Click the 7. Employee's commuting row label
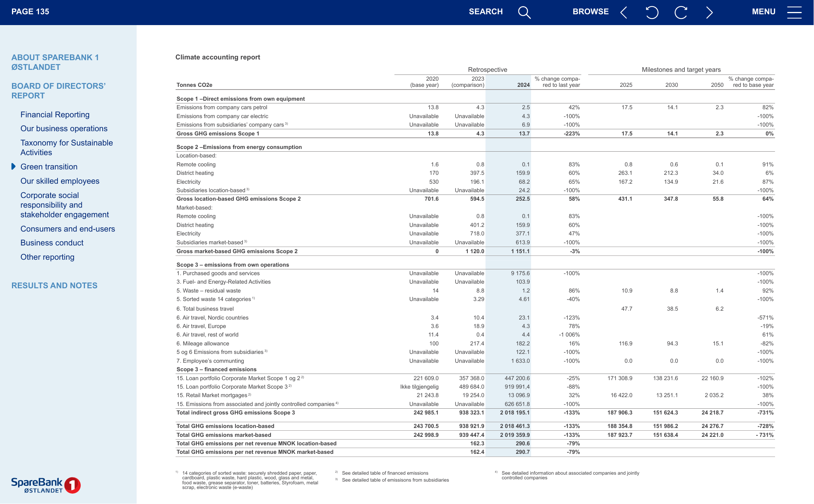814x504 pixels. pos(210,361)
